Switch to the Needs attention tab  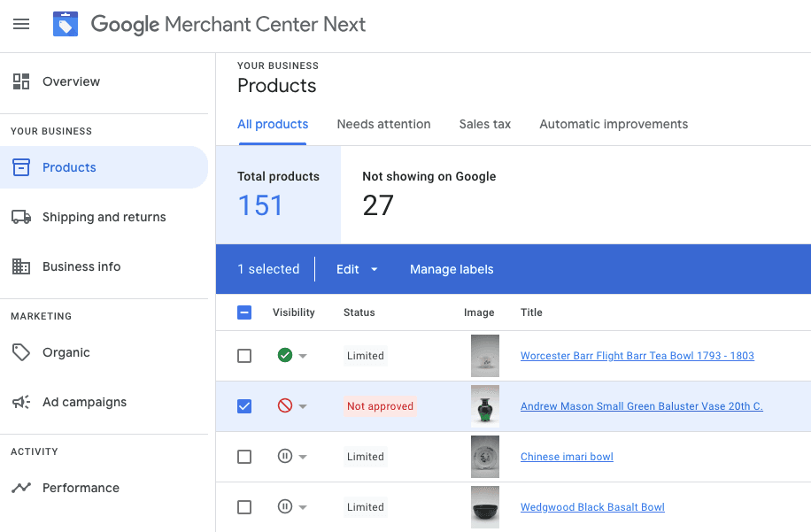pyautogui.click(x=383, y=124)
